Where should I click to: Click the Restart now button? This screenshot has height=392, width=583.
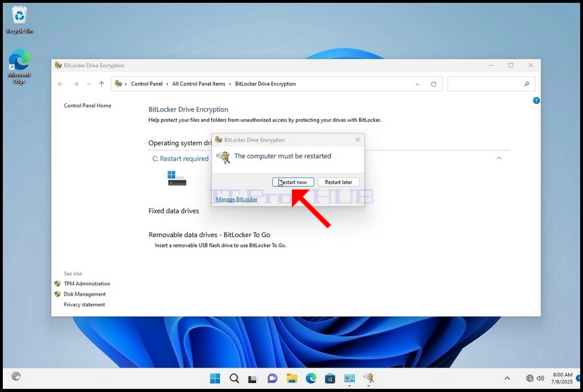[x=293, y=182]
